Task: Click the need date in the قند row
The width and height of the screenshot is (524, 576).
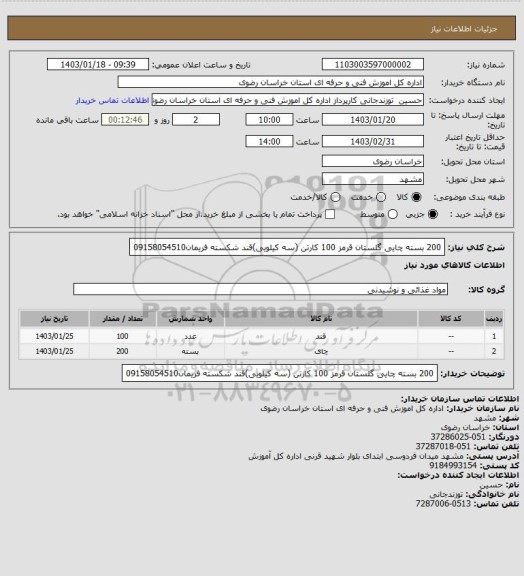Action: (54, 336)
